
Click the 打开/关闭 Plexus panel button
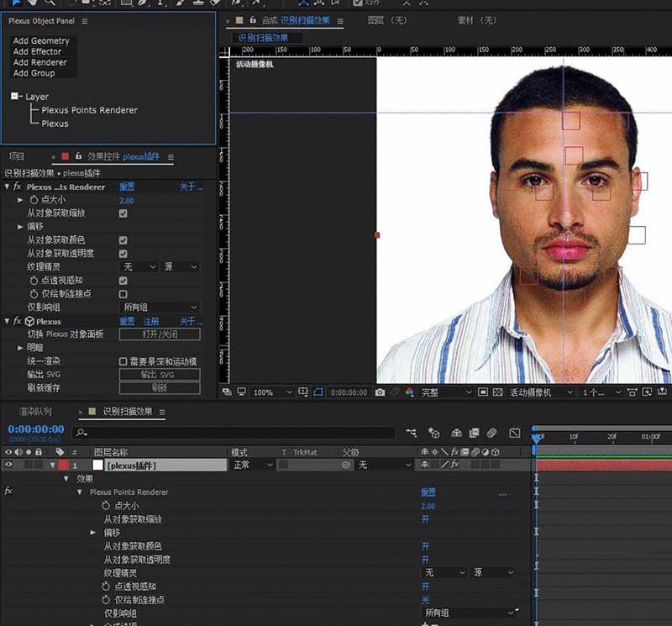pos(160,334)
